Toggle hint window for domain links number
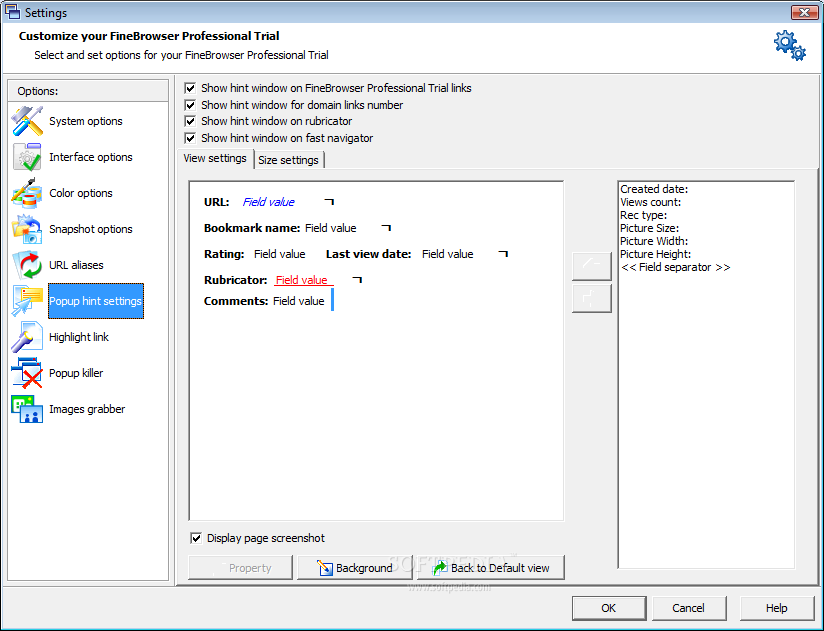Image resolution: width=824 pixels, height=631 pixels. point(190,105)
